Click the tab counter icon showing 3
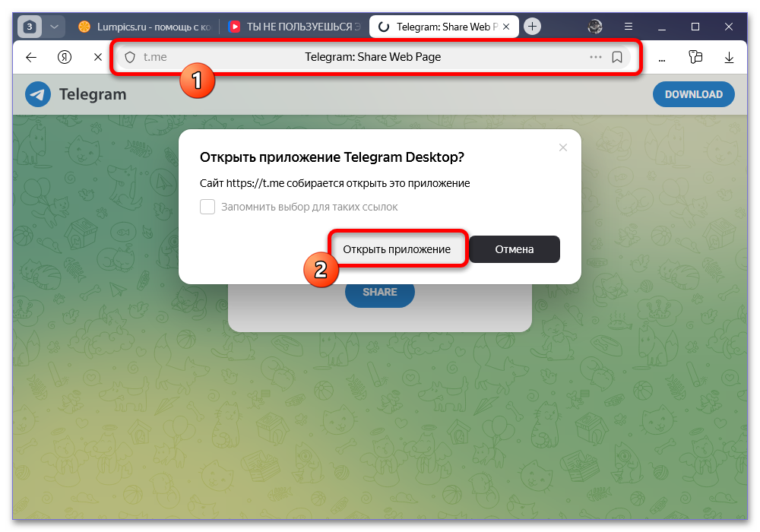 pos(30,27)
